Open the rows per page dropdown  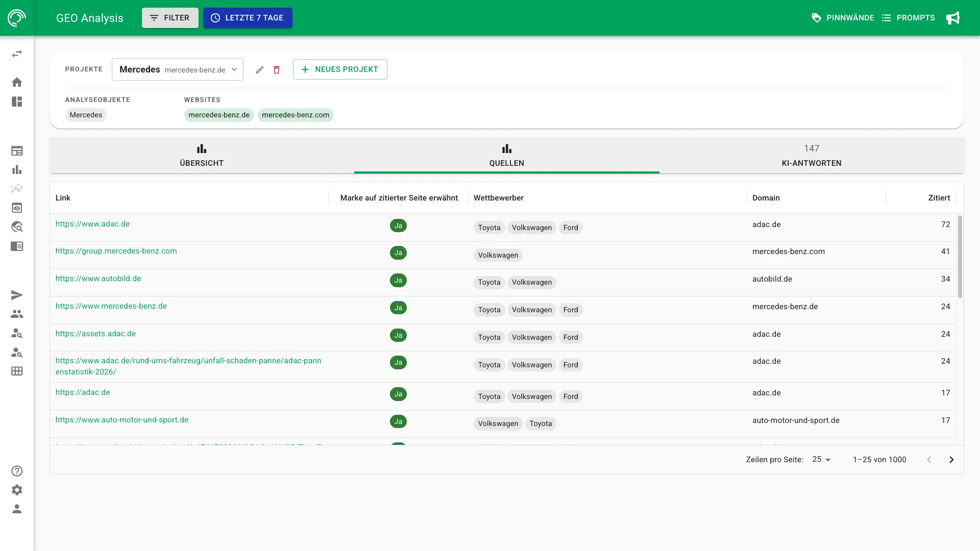click(821, 460)
